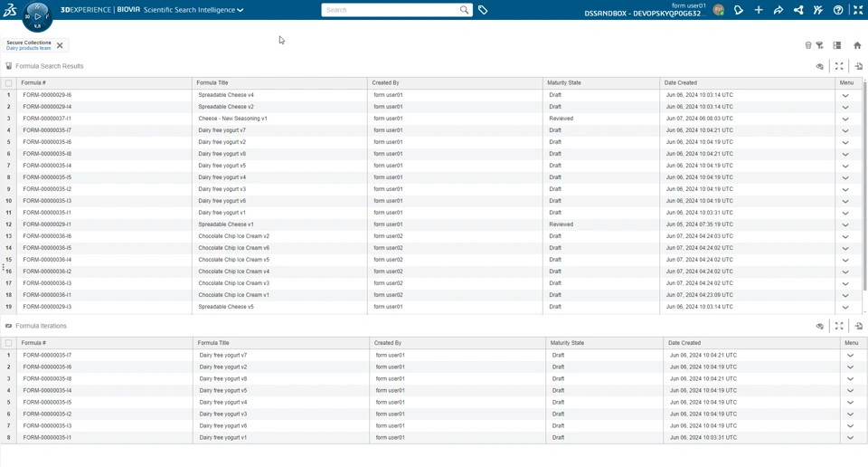This screenshot has width=868, height=467.
Task: Click the beaker icon beside Formula Search Results
Action: [x=8, y=66]
